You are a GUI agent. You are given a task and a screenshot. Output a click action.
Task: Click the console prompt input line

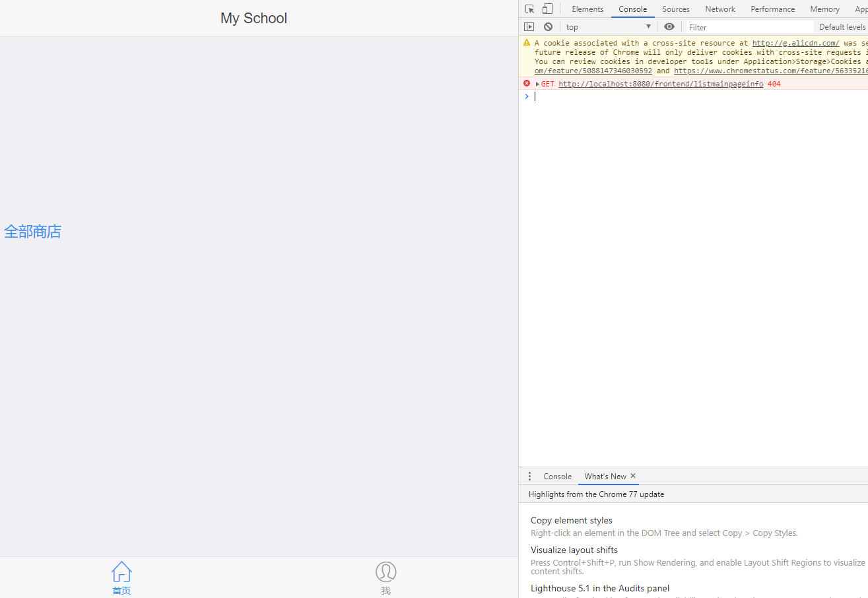tap(700, 96)
